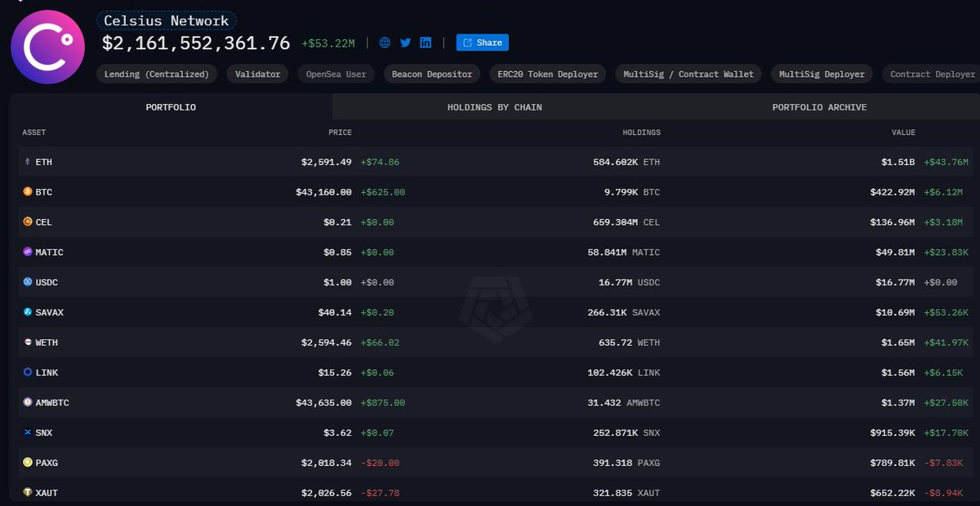Screen dimensions: 980x506
Task: Click the 9.799K BTC holdings cell
Action: (632, 192)
